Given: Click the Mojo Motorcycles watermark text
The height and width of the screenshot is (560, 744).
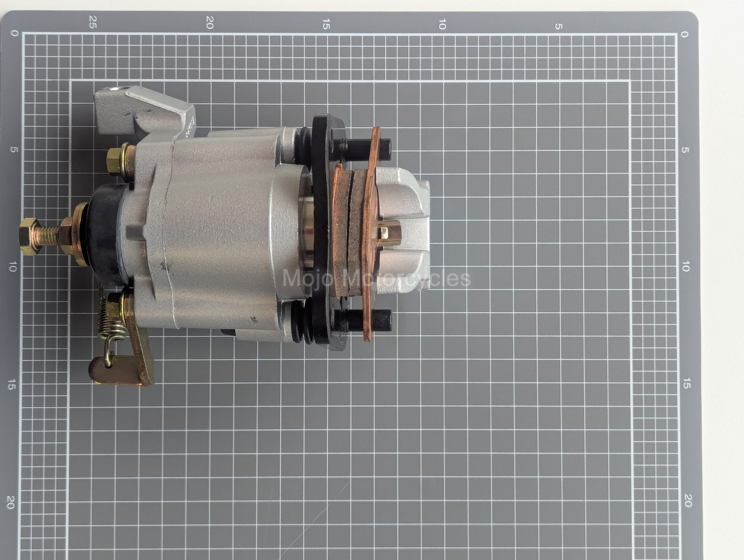Looking at the screenshot, I should tap(376, 278).
